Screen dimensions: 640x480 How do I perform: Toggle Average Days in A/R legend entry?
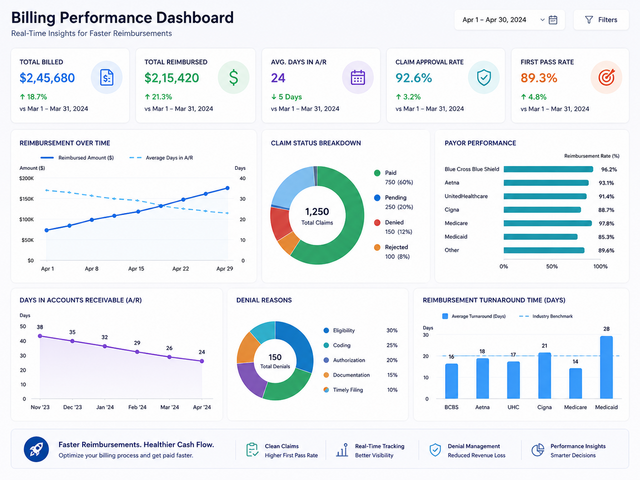tap(161, 158)
